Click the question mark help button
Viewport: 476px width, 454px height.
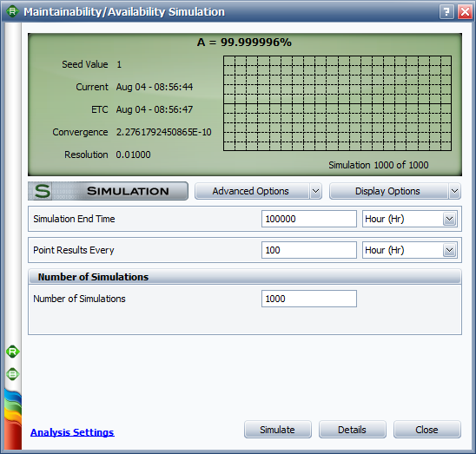click(x=446, y=12)
